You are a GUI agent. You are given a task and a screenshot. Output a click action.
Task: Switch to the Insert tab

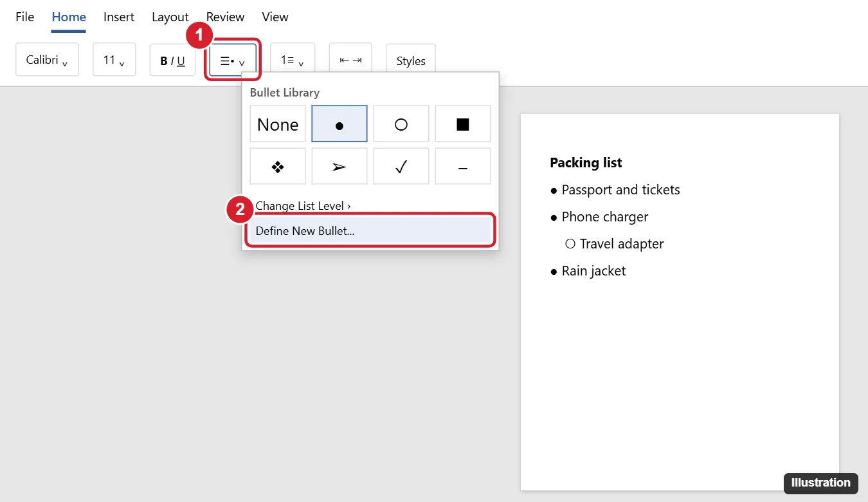coord(119,17)
